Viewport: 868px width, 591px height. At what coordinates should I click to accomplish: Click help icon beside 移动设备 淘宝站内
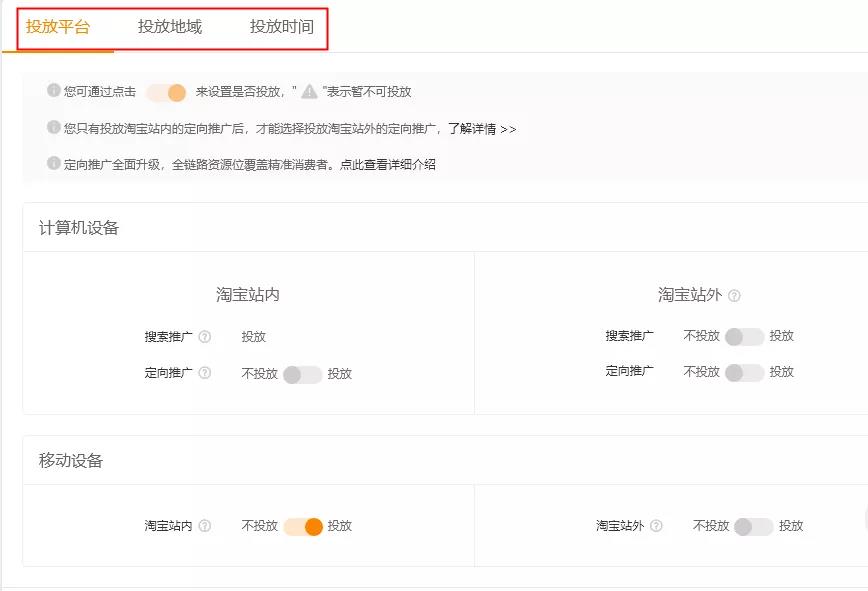tap(205, 526)
